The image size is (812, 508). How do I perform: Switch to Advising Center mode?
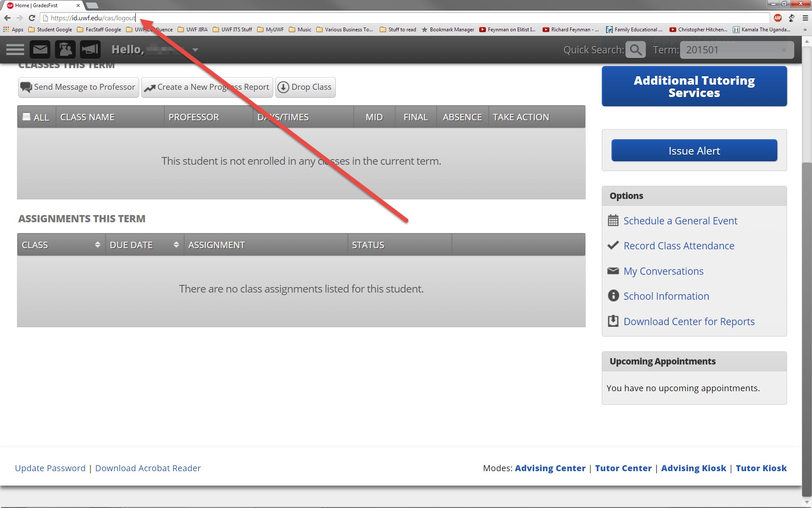pos(550,468)
